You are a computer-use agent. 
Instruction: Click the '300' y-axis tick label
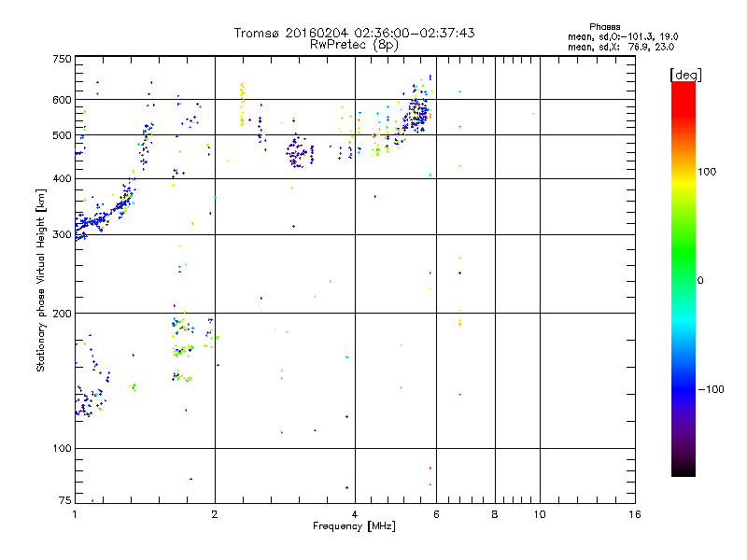[x=62, y=234]
